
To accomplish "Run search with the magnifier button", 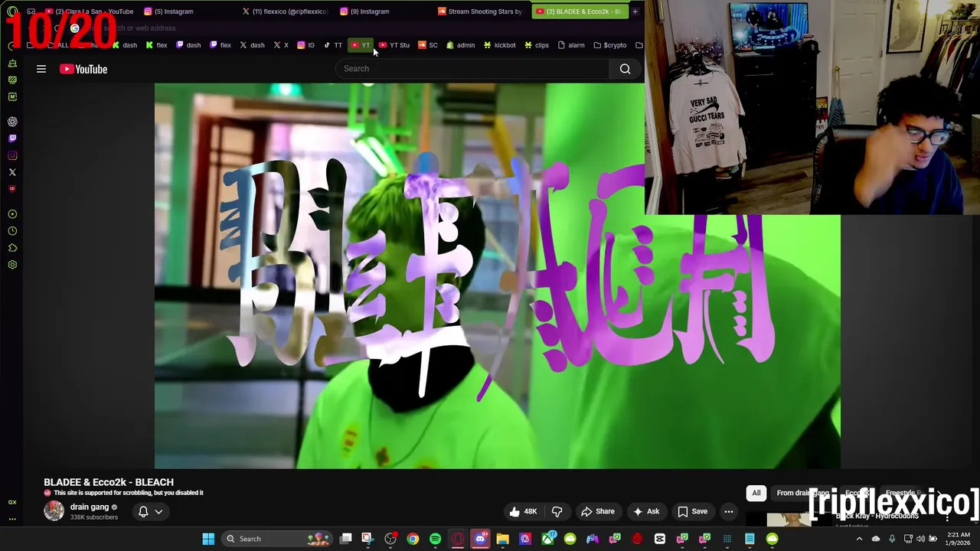I will (625, 69).
